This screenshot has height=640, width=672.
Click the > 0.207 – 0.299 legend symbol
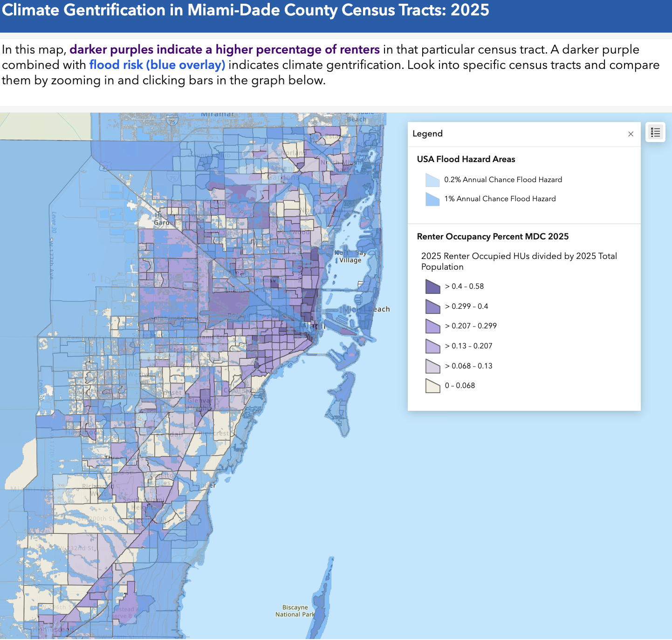pos(432,326)
